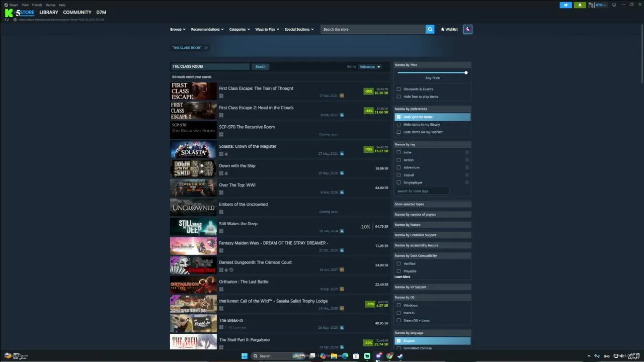Viewport: 644px width, 362px height.
Task: Open the Categories dropdown menu
Action: pyautogui.click(x=239, y=29)
